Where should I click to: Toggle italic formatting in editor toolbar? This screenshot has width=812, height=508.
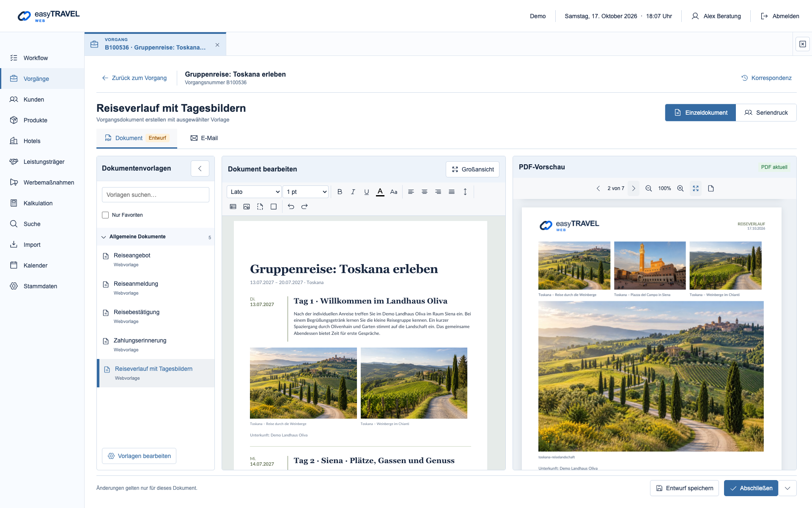tap(353, 192)
